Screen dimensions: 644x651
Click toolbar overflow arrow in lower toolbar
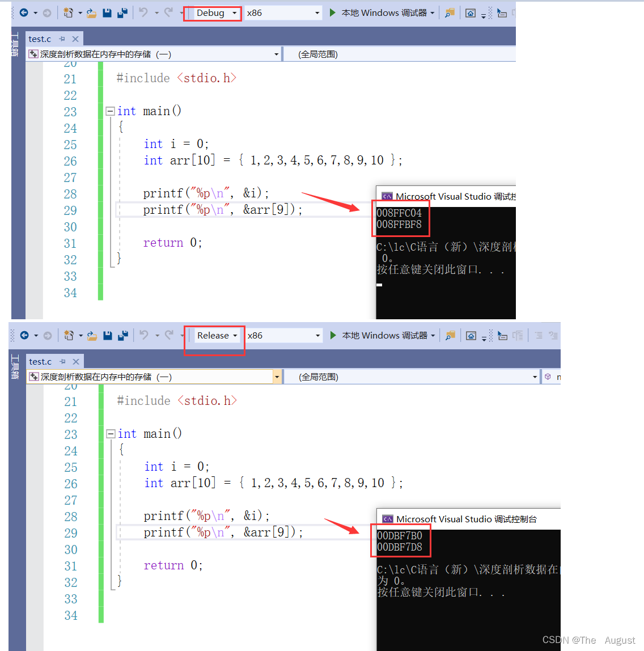point(484,339)
